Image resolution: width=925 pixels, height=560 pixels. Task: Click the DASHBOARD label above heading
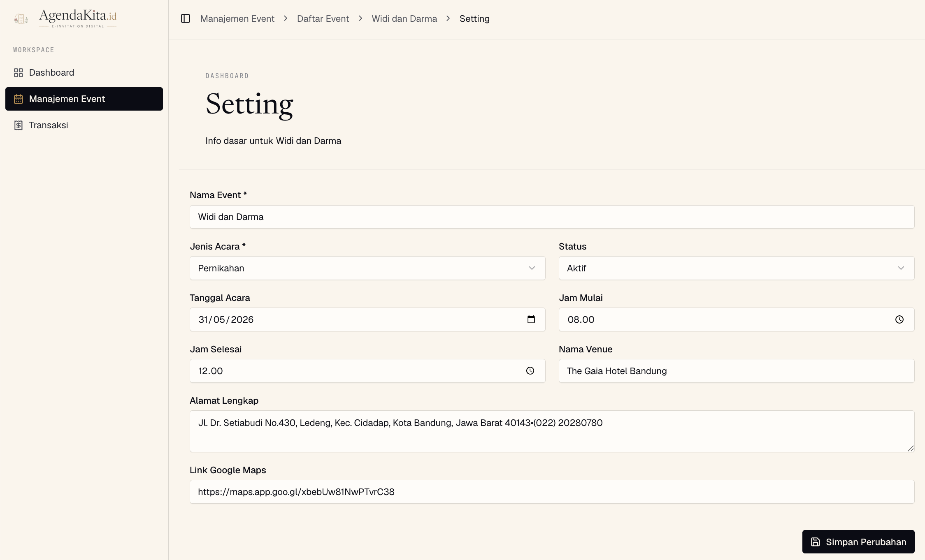(x=227, y=76)
